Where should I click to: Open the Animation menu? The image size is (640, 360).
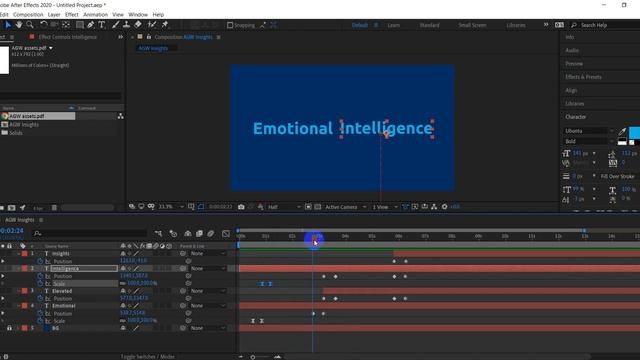(96, 15)
